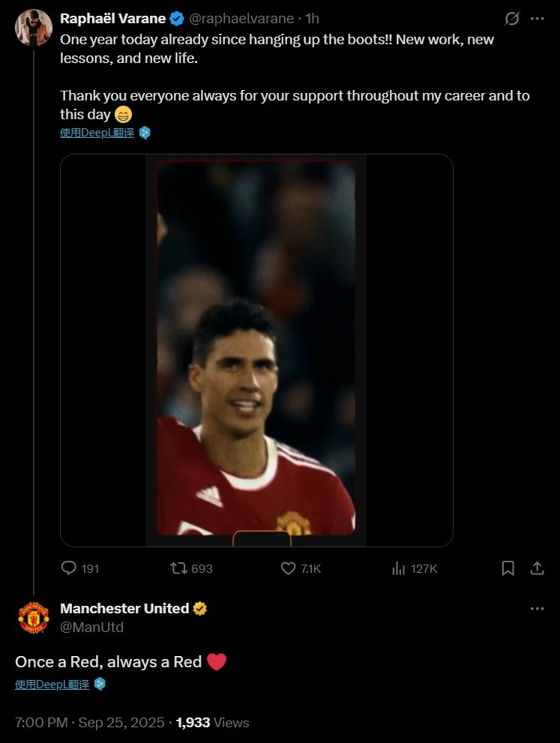Viewport: 560px width, 743px height.
Task: Bookmark Raphaël Varane's tweet
Action: click(508, 568)
